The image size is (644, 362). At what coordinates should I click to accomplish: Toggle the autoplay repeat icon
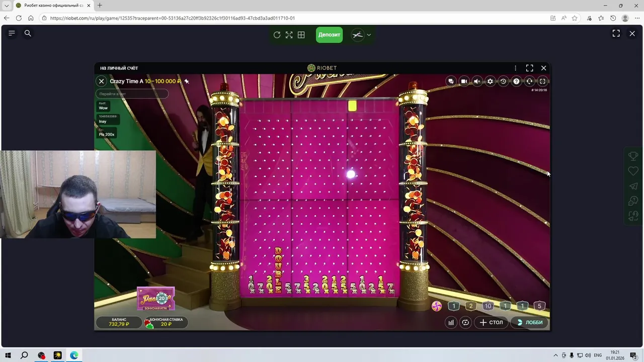465,322
